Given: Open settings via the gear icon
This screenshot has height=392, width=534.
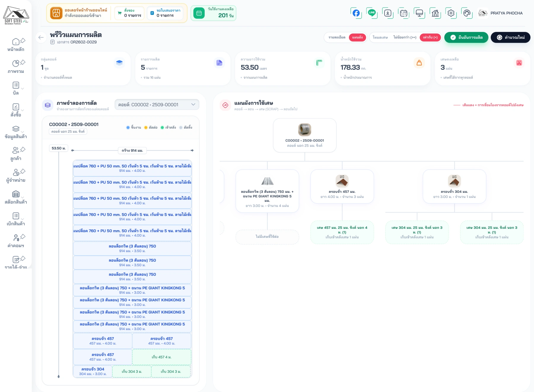Looking at the screenshot, I should pos(451,13).
